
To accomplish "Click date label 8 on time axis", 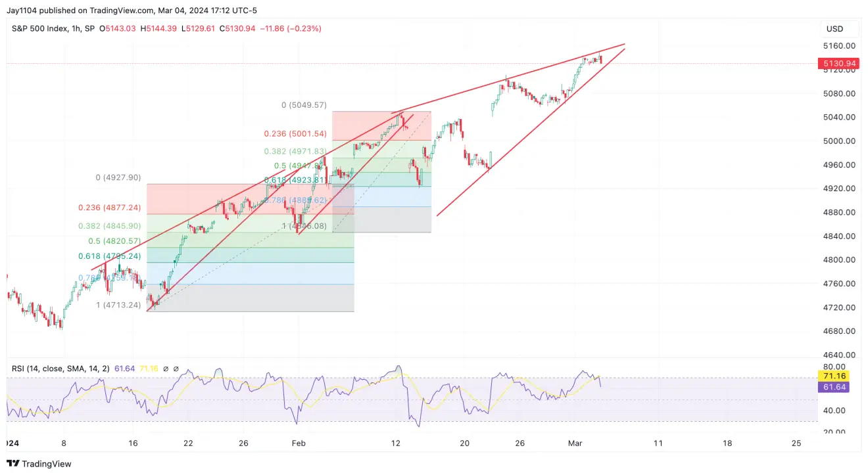I will pos(63,443).
